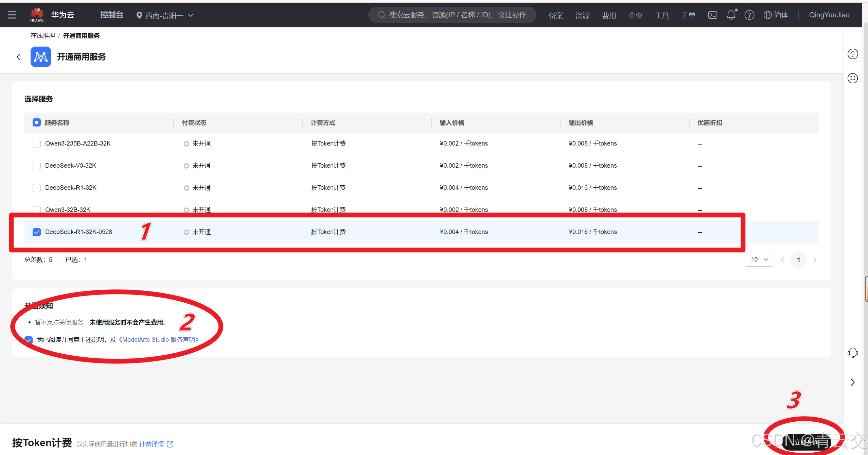Uncheck the DeepSeek-R1-32K-0528 checkbox
Image resolution: width=868 pixels, height=455 pixels.
click(x=37, y=232)
